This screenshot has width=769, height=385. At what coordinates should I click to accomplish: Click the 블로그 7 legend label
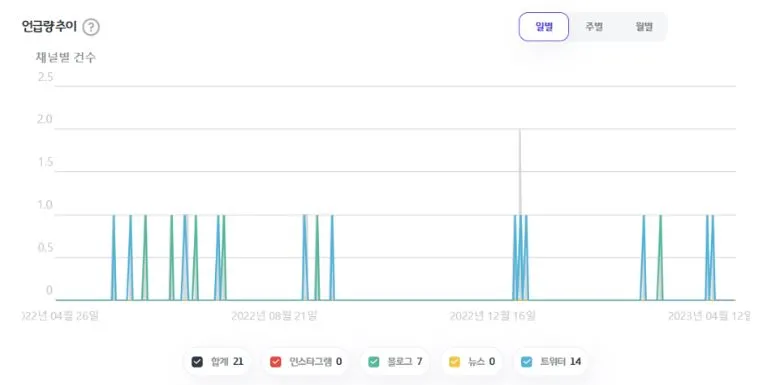405,362
